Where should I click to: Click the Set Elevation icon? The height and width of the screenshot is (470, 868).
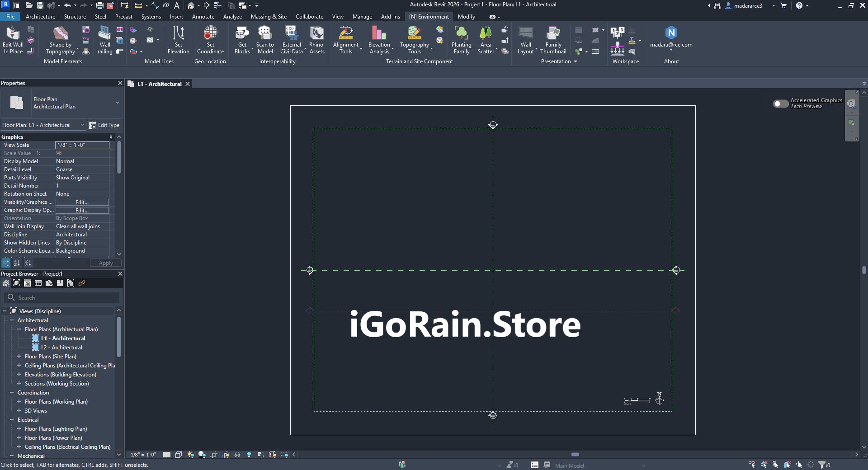[x=179, y=40]
